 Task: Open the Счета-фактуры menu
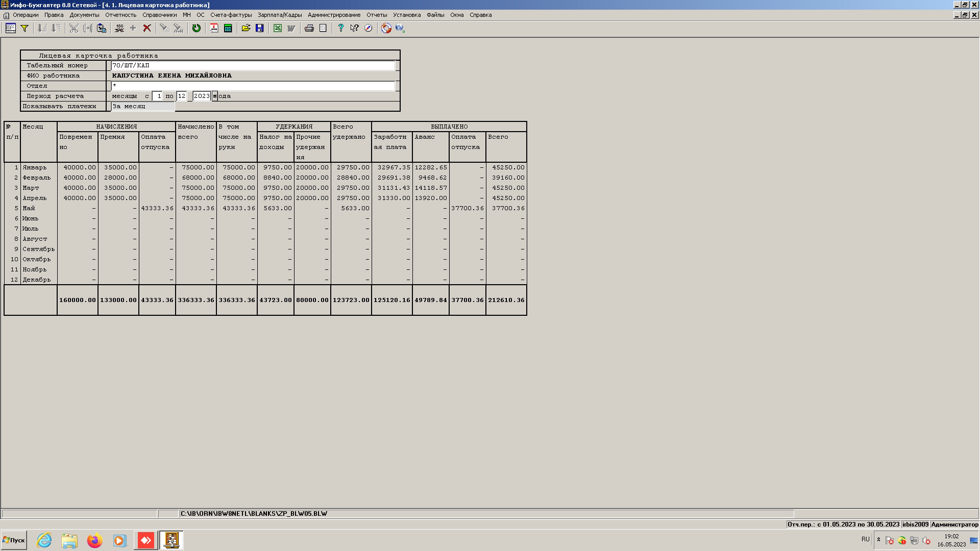231,15
